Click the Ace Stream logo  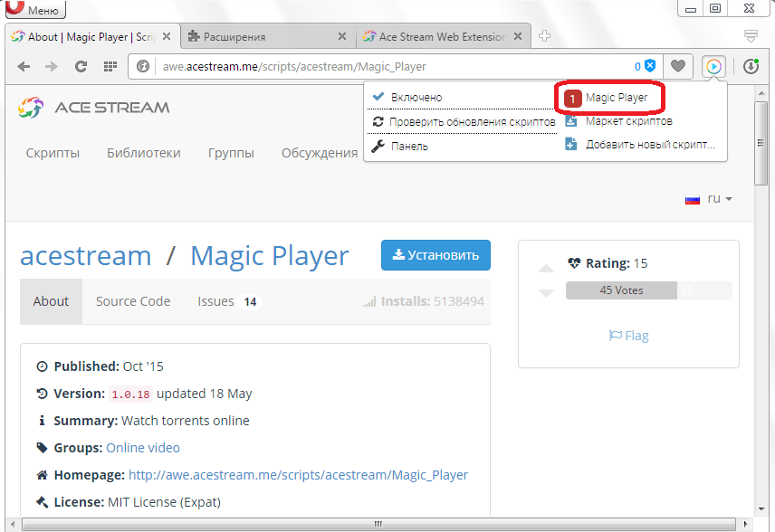pyautogui.click(x=93, y=107)
